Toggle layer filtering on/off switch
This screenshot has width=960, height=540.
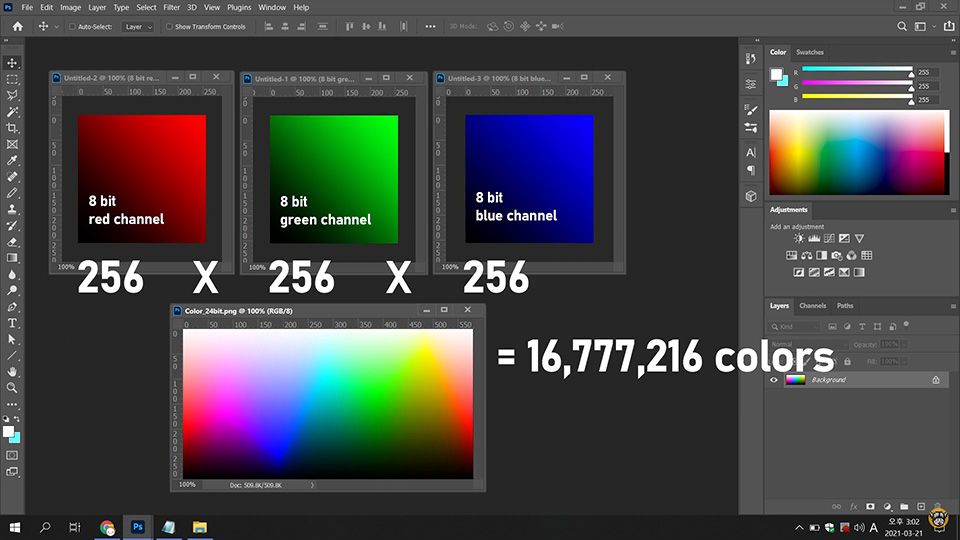point(906,324)
